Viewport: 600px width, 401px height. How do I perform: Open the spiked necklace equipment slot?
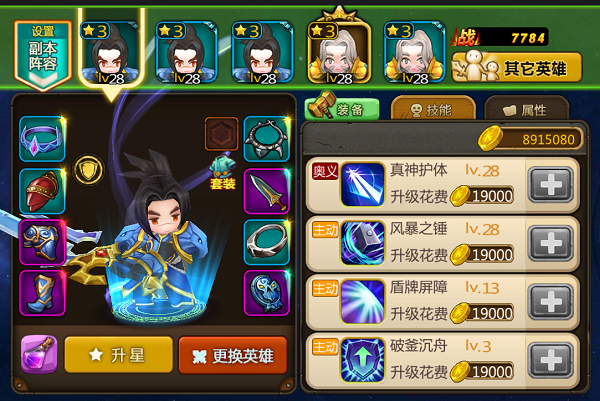click(x=267, y=139)
